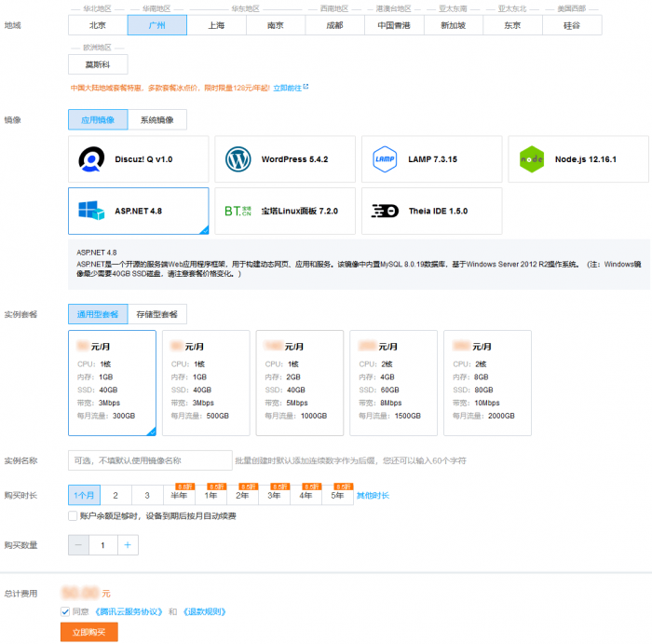This screenshot has width=652, height=644.
Task: Decrease purchase quantity with minus button
Action: (x=78, y=545)
